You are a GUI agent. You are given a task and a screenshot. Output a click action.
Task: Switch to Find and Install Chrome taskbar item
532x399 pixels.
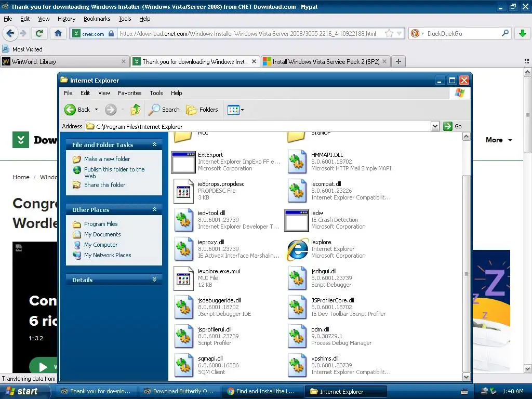[263, 391]
